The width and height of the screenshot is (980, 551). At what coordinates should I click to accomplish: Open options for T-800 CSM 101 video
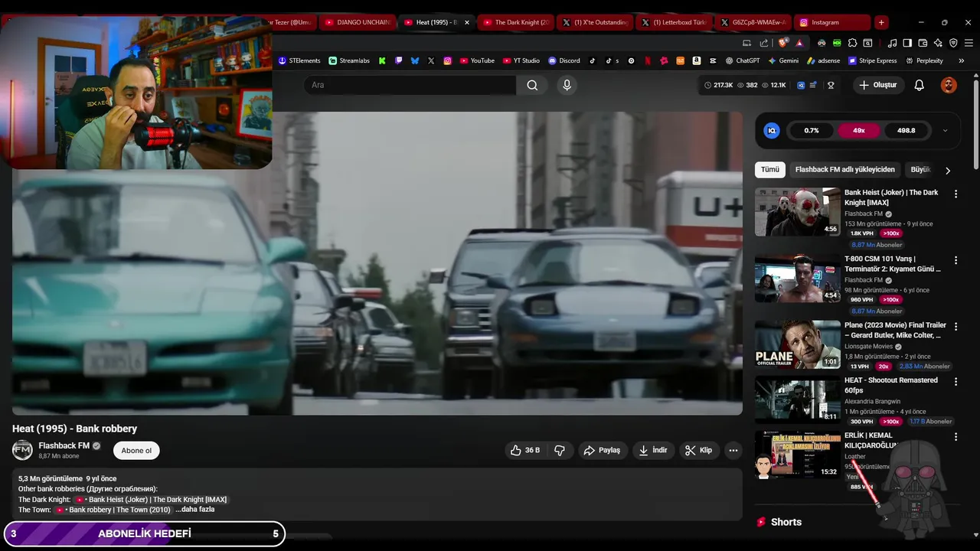(955, 260)
